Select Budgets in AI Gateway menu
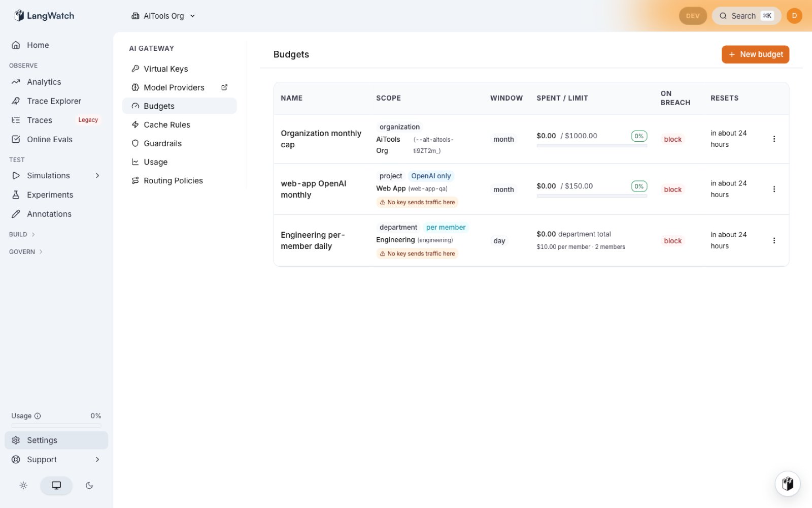The height and width of the screenshot is (508, 812). (180, 106)
